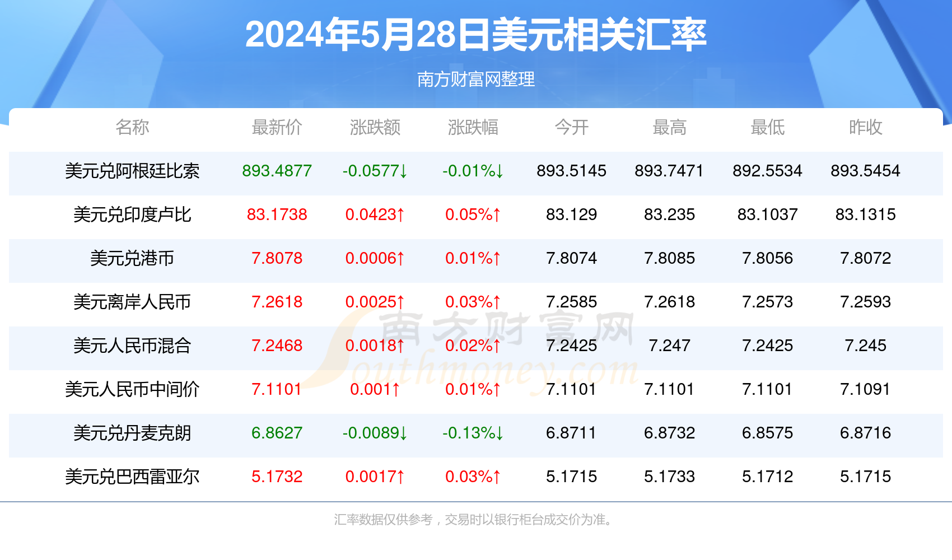This screenshot has height=560, width=952.
Task: Click the 昨收 column header
Action: (x=865, y=127)
